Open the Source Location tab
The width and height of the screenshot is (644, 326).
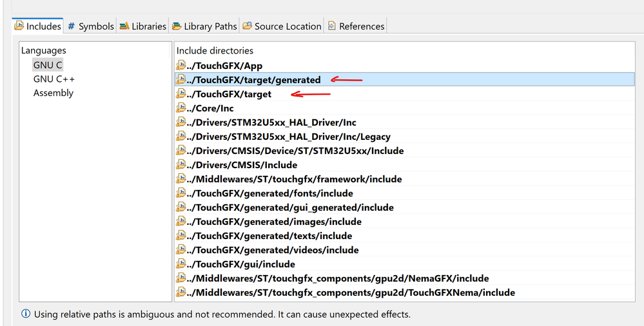(281, 26)
